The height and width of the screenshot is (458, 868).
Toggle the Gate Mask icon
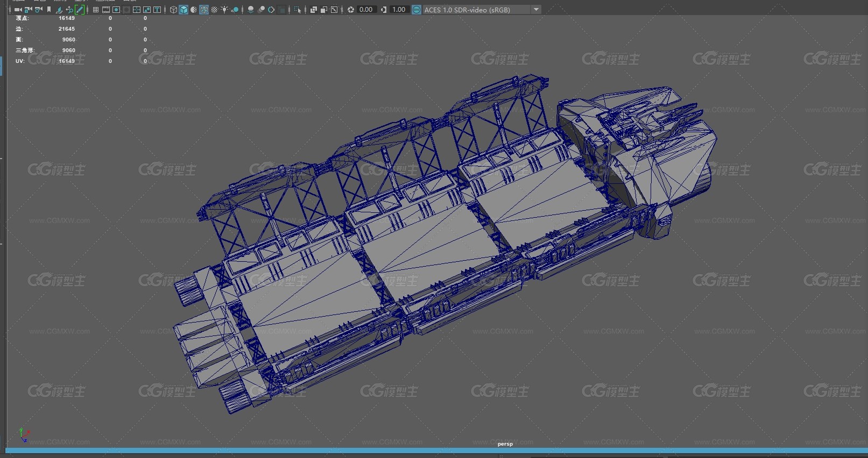[x=126, y=10]
